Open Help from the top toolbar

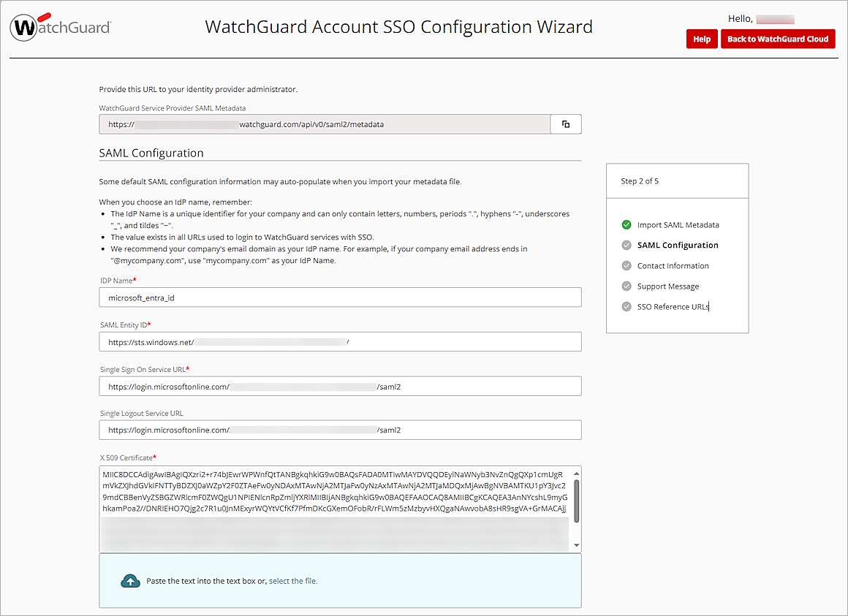point(702,39)
